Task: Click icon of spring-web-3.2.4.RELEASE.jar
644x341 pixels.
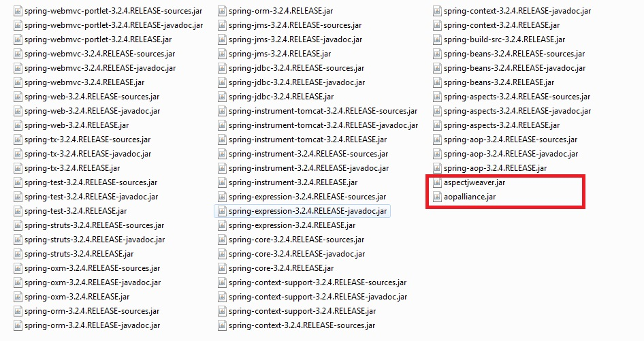Action: (x=18, y=125)
